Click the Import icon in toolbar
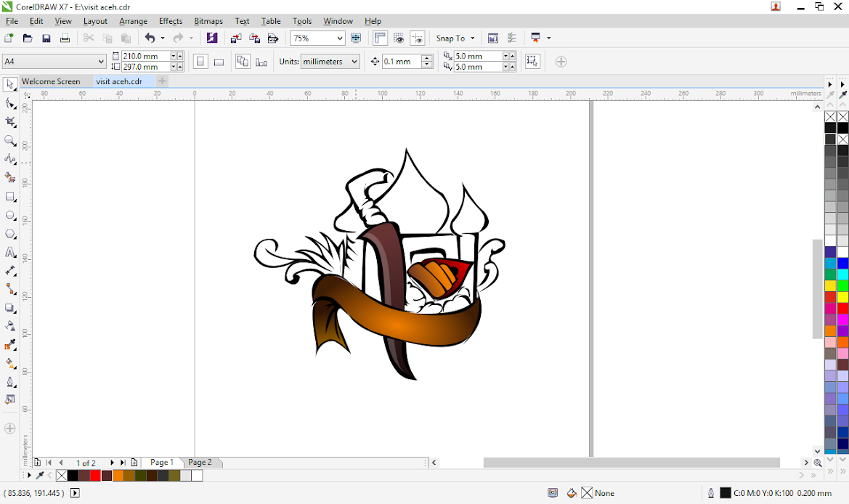Image resolution: width=849 pixels, height=504 pixels. pyautogui.click(x=236, y=38)
